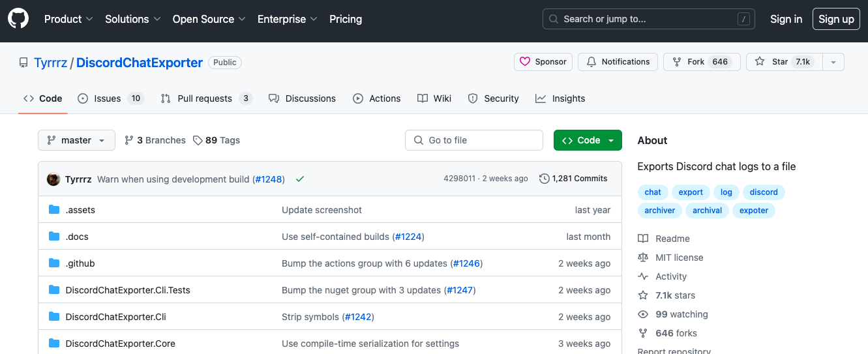Image resolution: width=868 pixels, height=354 pixels.
Task: Switch to the Issues tab
Action: (110, 98)
